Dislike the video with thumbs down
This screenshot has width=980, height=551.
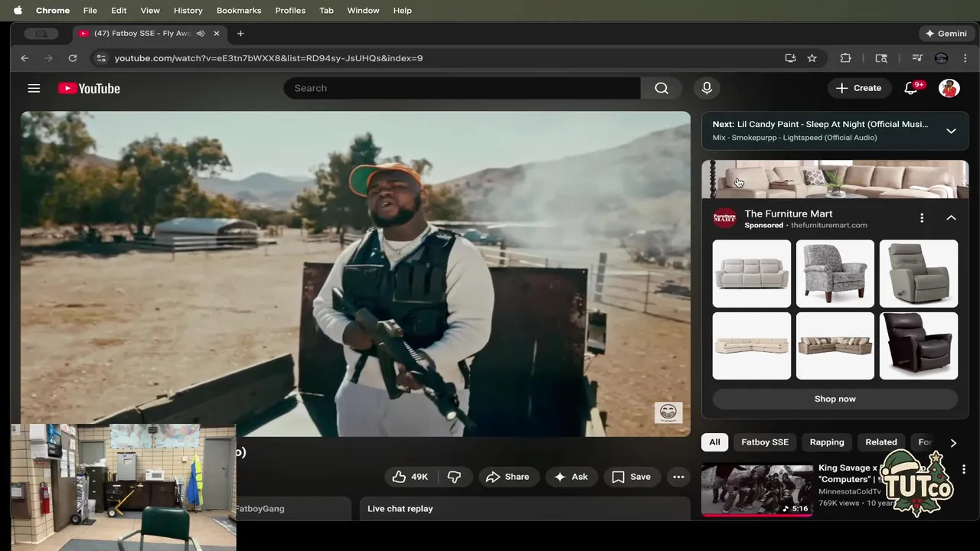(x=455, y=477)
